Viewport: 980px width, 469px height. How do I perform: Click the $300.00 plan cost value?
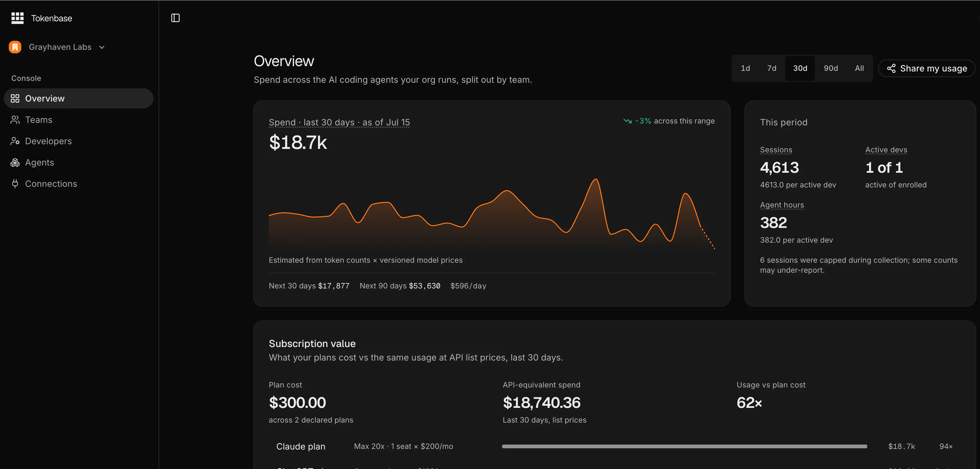tap(298, 403)
